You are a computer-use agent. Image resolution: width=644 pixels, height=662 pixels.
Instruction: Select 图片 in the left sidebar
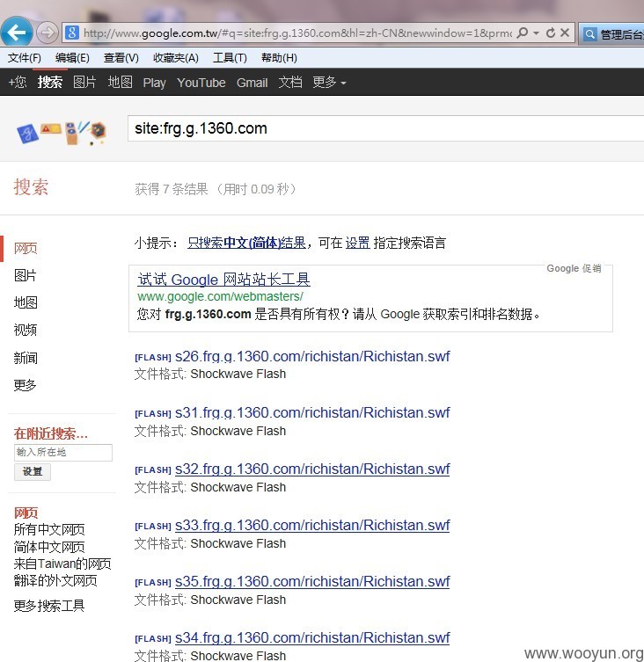click(x=25, y=275)
